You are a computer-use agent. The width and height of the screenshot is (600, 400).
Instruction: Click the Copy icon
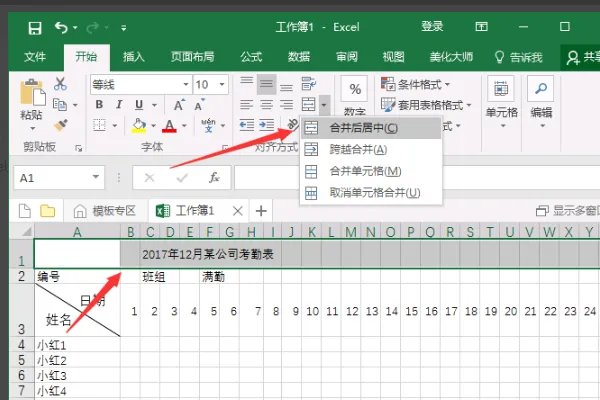coord(60,104)
